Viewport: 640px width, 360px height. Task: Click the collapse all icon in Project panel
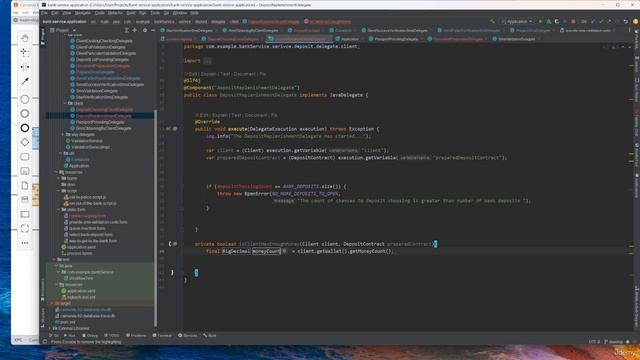coord(135,30)
